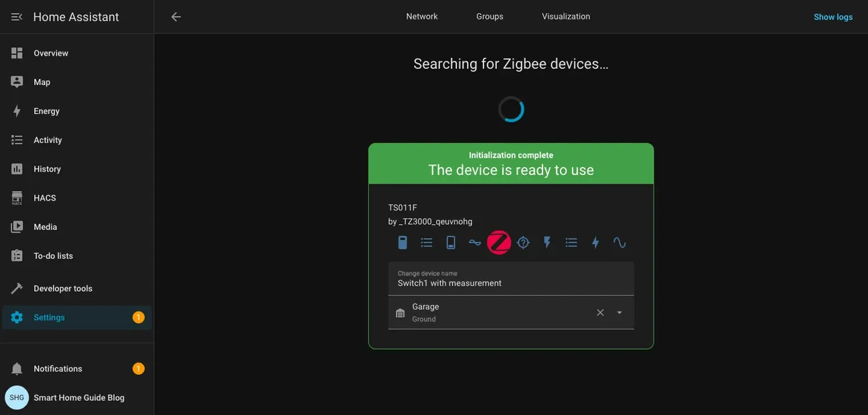Select the battery entity icon
The width and height of the screenshot is (868, 415).
(x=402, y=241)
